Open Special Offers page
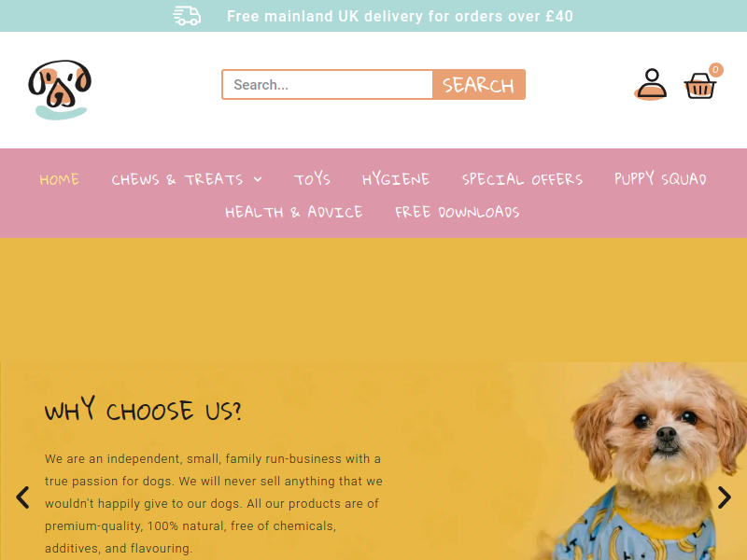 [x=522, y=179]
